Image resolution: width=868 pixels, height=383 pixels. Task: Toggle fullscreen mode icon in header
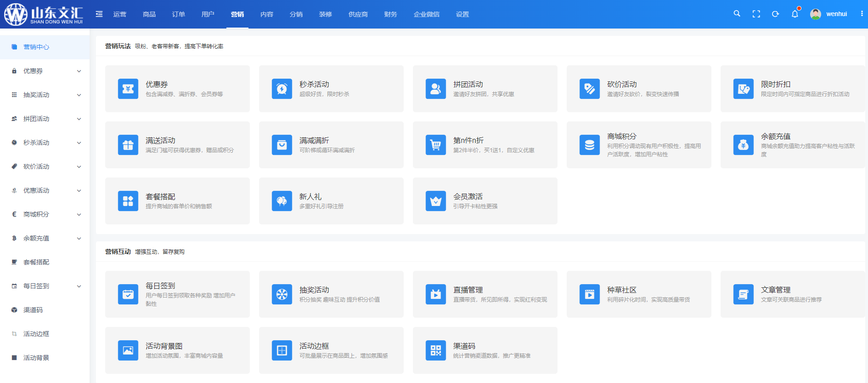point(756,14)
